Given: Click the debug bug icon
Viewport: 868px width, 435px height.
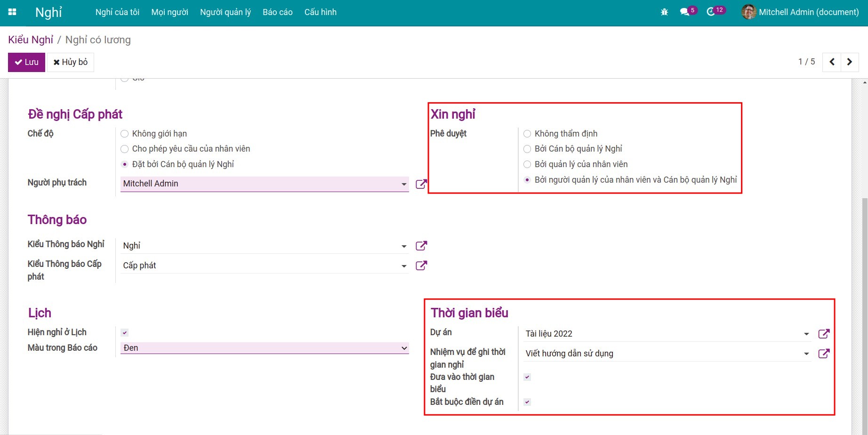Looking at the screenshot, I should (x=664, y=12).
